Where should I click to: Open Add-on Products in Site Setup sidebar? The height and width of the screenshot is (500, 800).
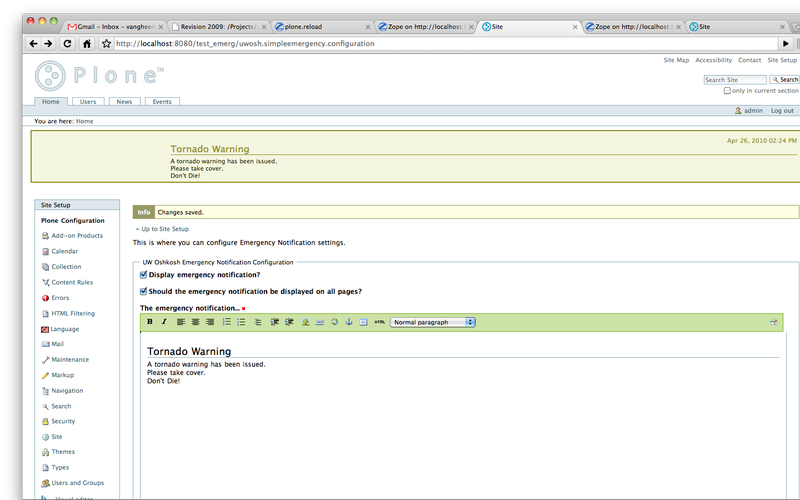click(x=77, y=236)
